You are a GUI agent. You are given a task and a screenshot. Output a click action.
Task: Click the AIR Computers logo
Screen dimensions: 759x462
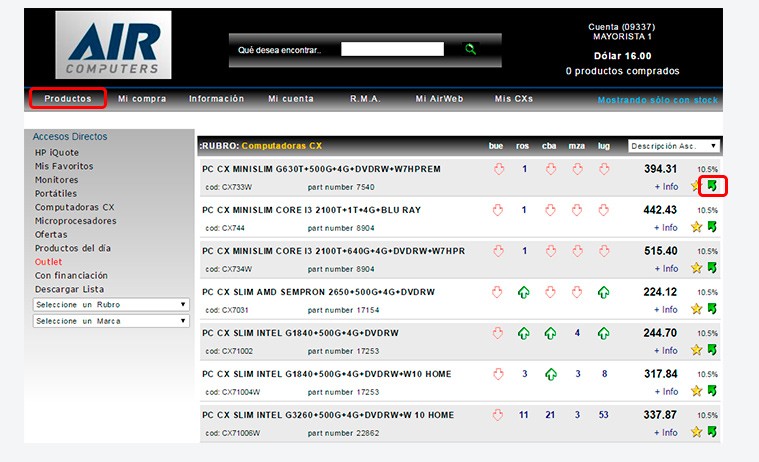[113, 45]
